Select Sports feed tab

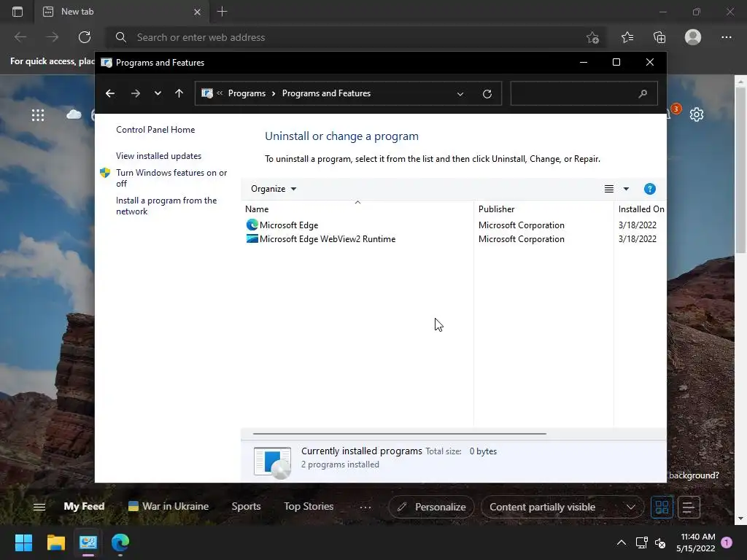click(x=246, y=506)
